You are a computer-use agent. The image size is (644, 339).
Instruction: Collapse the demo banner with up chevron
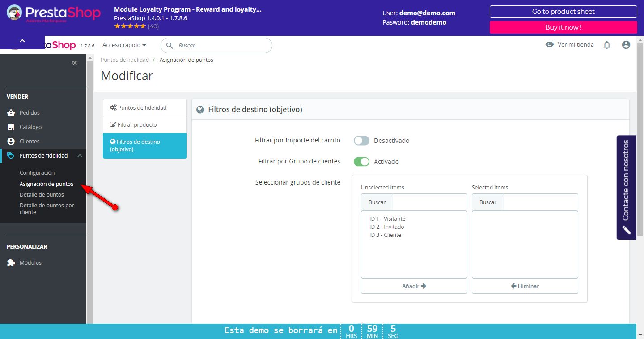[x=22, y=41]
